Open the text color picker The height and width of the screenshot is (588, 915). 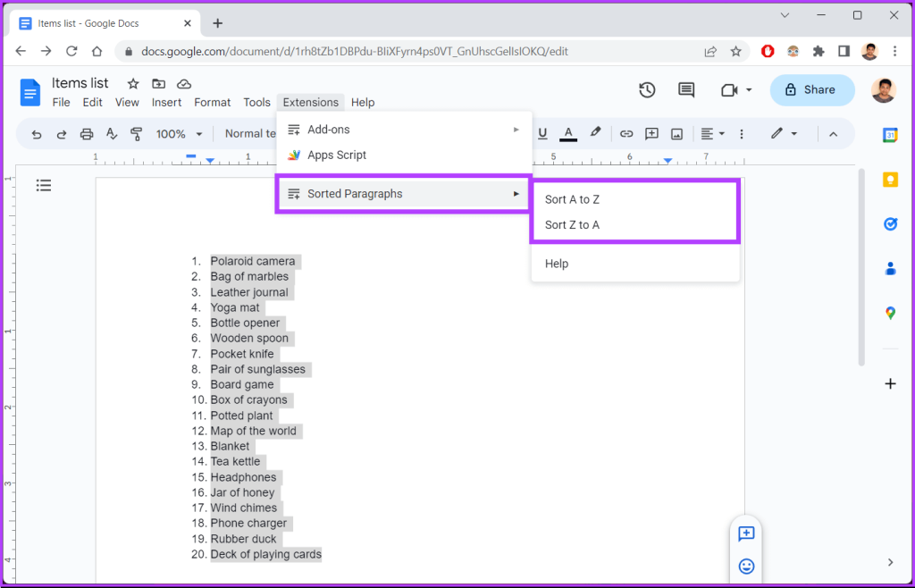567,134
